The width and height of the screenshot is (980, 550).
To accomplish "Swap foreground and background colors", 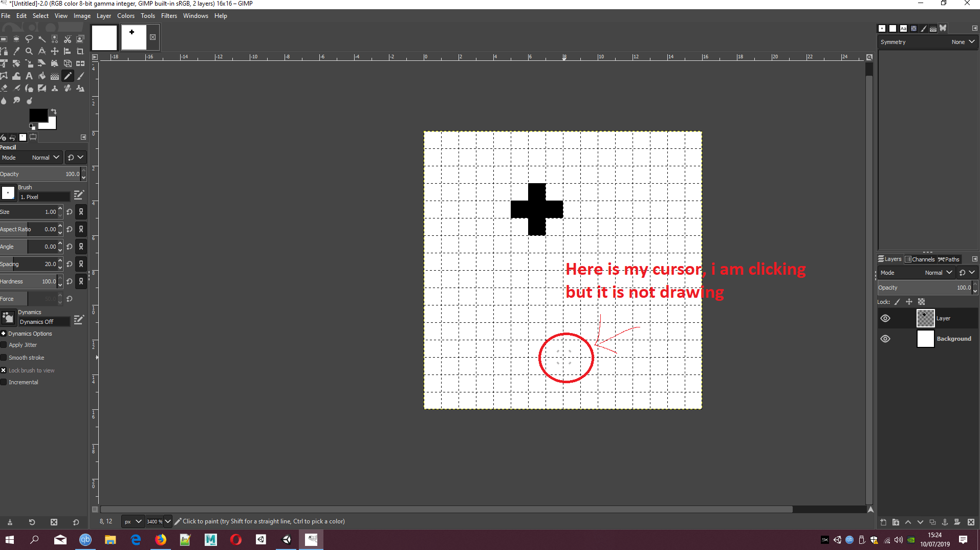I will (x=53, y=111).
